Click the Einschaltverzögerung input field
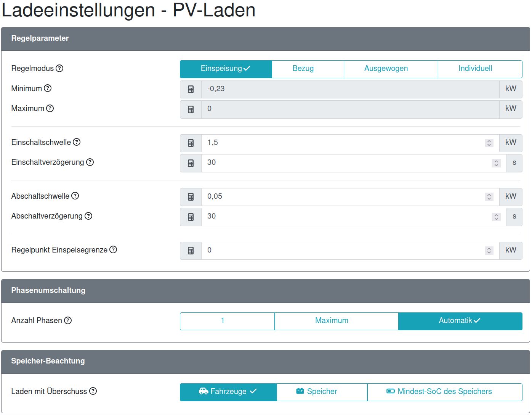 pos(343,163)
